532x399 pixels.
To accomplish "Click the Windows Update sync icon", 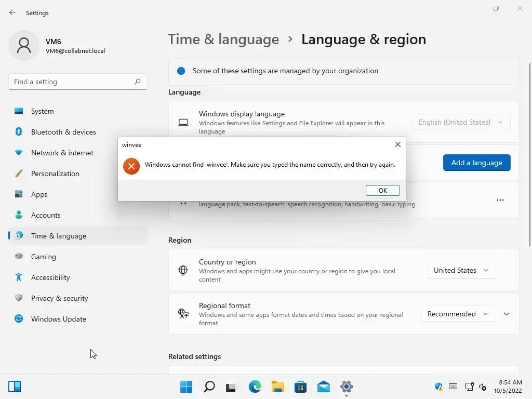I will [19, 318].
